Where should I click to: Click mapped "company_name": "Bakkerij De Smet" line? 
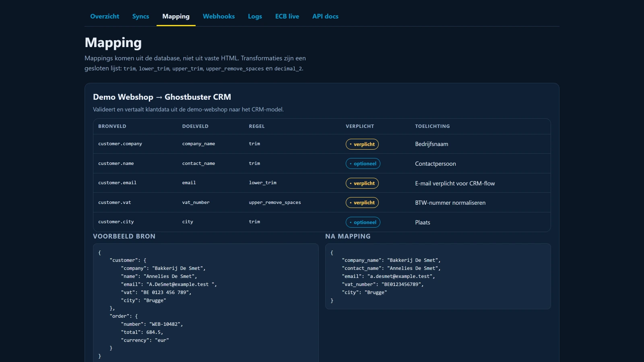391,260
